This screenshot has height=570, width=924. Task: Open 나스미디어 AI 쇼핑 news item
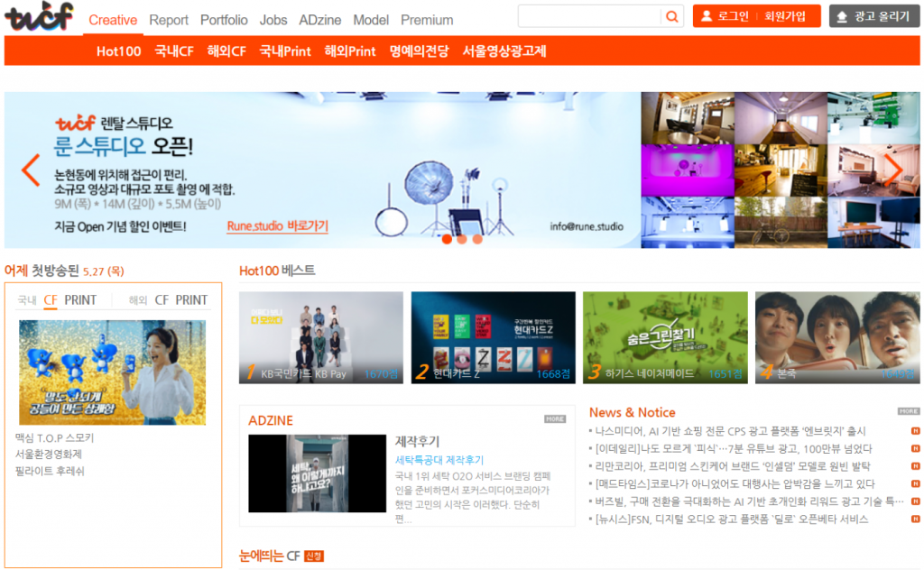[x=730, y=431]
